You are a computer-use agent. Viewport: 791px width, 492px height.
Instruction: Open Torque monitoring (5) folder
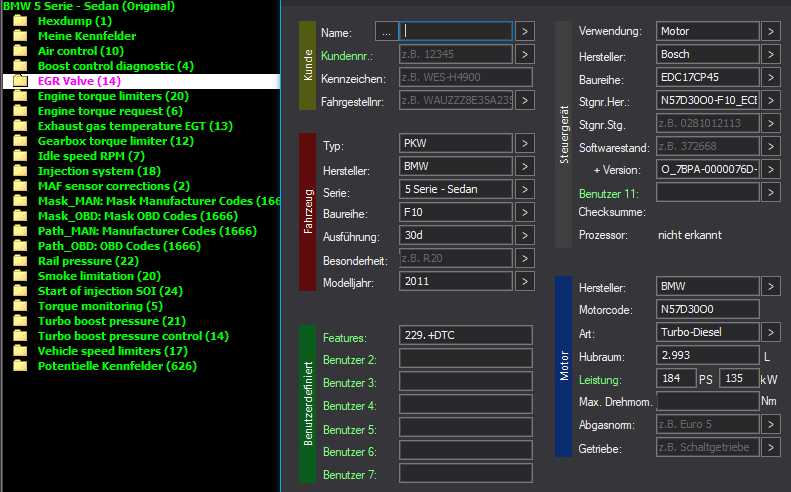[100, 306]
